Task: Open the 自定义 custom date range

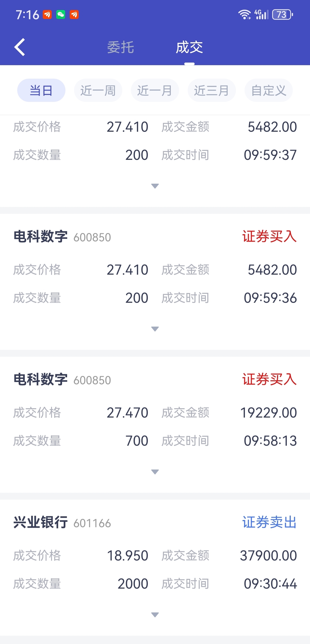Action: pyautogui.click(x=268, y=90)
